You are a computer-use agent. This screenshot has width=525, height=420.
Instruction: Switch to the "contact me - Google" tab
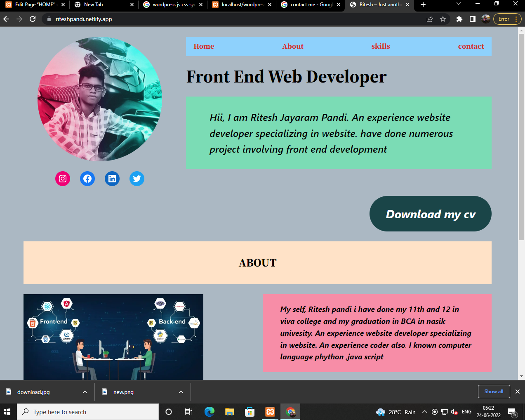point(310,5)
